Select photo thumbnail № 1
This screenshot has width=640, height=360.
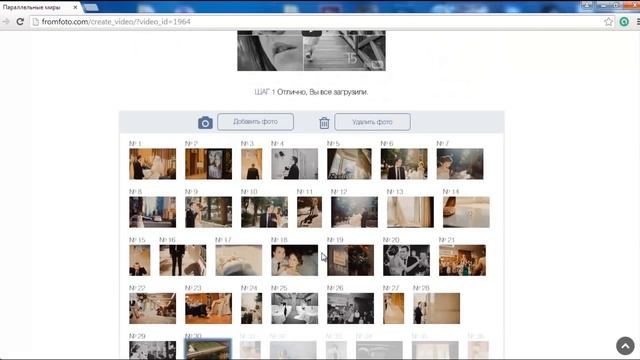point(153,164)
